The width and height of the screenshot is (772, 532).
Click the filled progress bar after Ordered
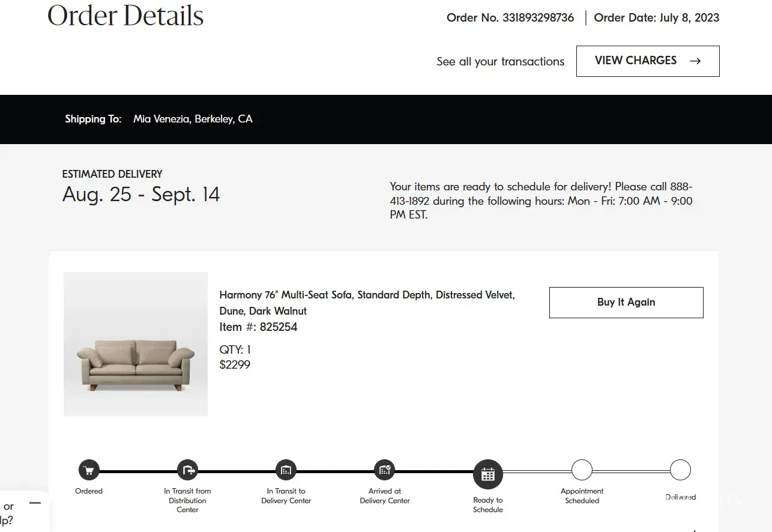click(x=138, y=471)
